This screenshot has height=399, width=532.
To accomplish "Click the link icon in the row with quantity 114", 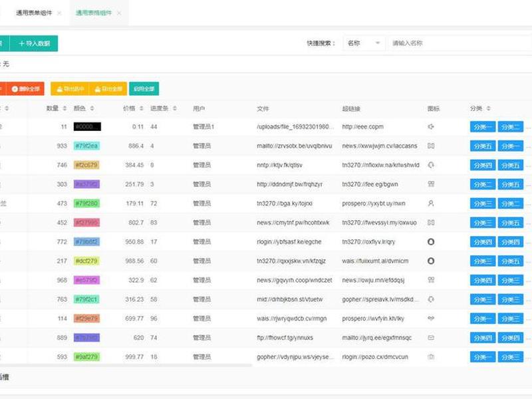I will 431,319.
